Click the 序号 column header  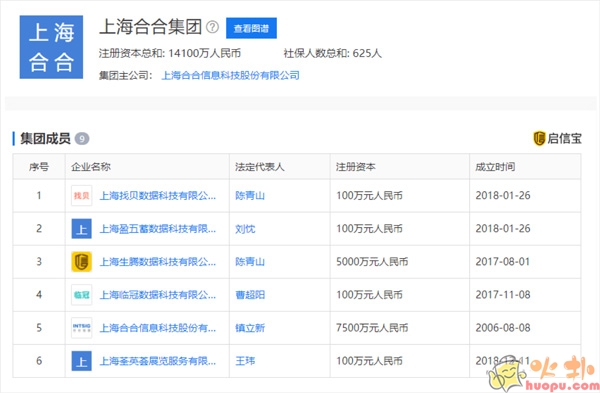point(39,167)
